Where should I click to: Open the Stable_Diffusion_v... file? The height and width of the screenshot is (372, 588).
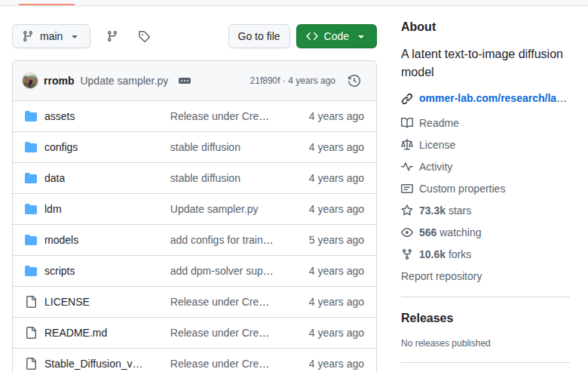93,364
